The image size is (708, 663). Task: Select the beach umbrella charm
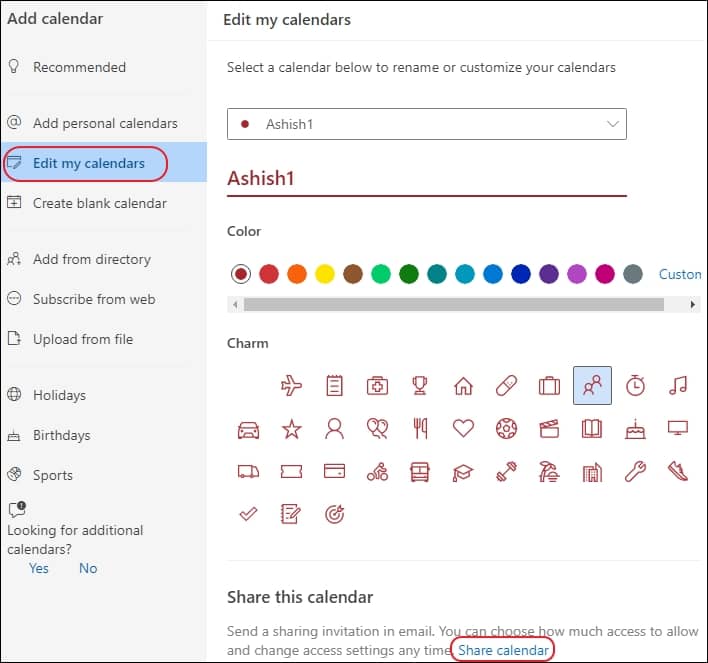click(x=549, y=472)
